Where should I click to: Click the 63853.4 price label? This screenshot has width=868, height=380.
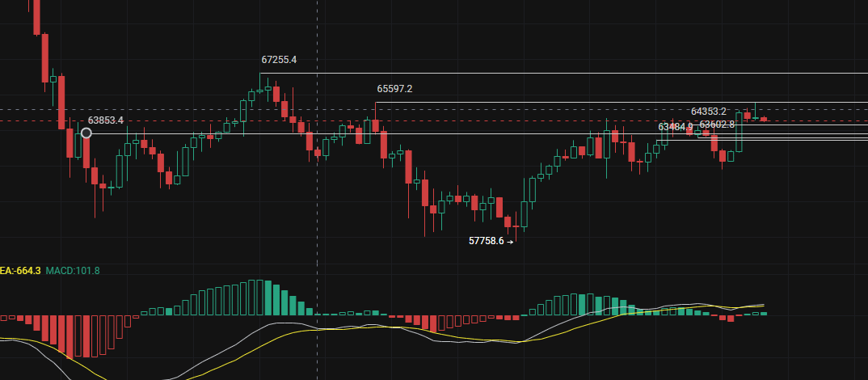tap(106, 120)
